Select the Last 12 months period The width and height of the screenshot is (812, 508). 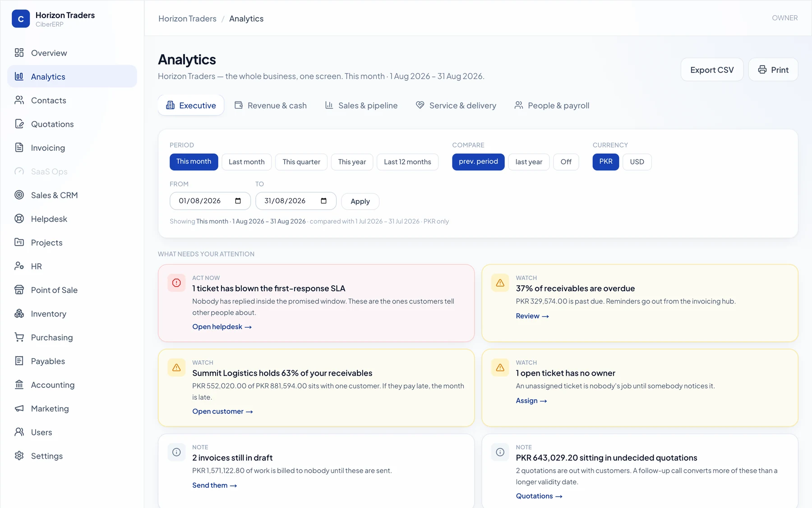click(x=407, y=162)
